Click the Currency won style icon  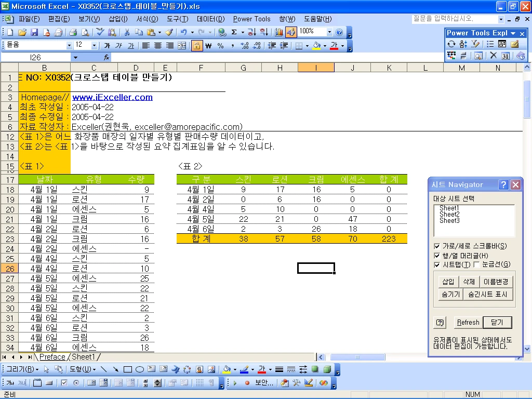pos(208,46)
